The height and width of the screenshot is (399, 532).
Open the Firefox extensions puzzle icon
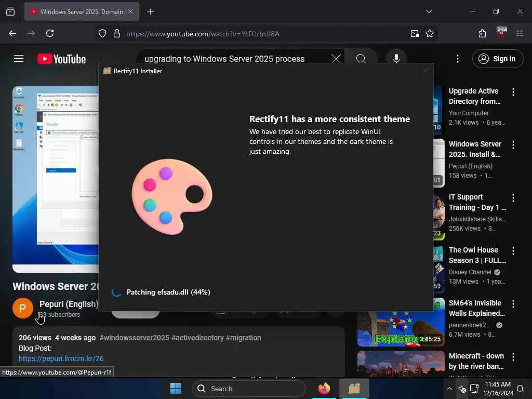click(482, 33)
